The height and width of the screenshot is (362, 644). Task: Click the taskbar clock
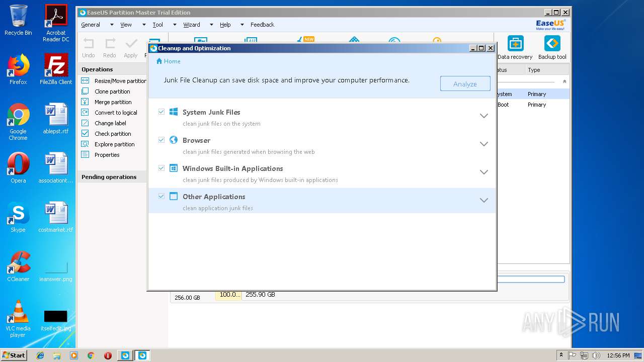[618, 355]
